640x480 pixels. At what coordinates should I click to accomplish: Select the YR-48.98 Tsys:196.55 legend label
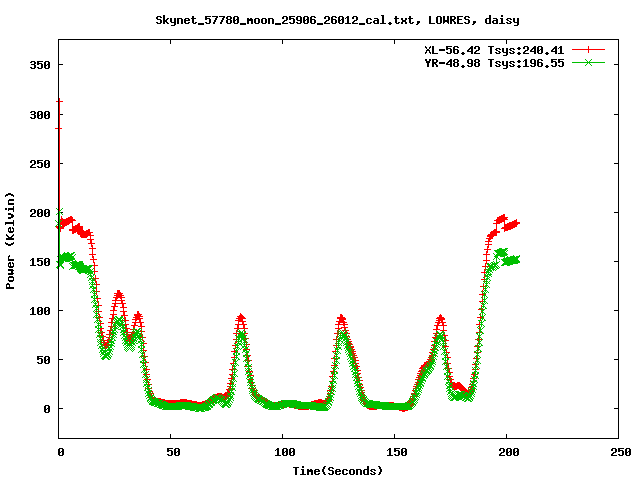[494, 63]
